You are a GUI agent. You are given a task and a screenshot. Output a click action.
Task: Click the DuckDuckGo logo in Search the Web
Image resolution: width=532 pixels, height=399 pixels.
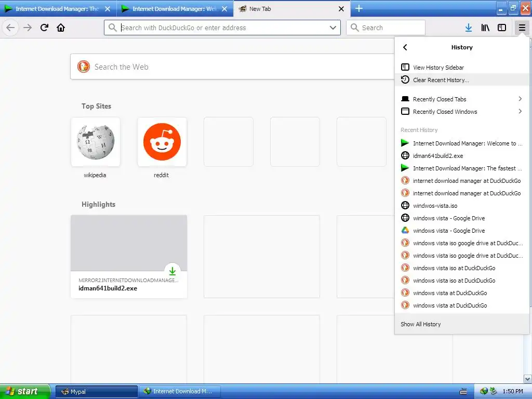tap(84, 66)
